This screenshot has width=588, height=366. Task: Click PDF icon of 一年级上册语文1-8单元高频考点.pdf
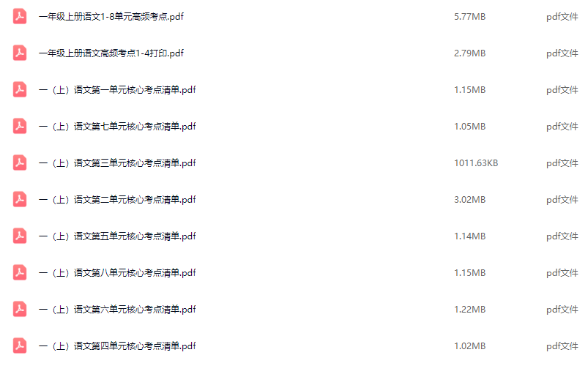tap(20, 17)
